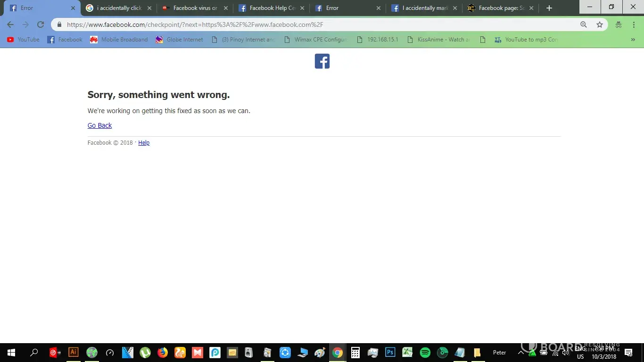Open the incognito-style extension icon in toolbar
644x362 pixels.
click(x=619, y=25)
